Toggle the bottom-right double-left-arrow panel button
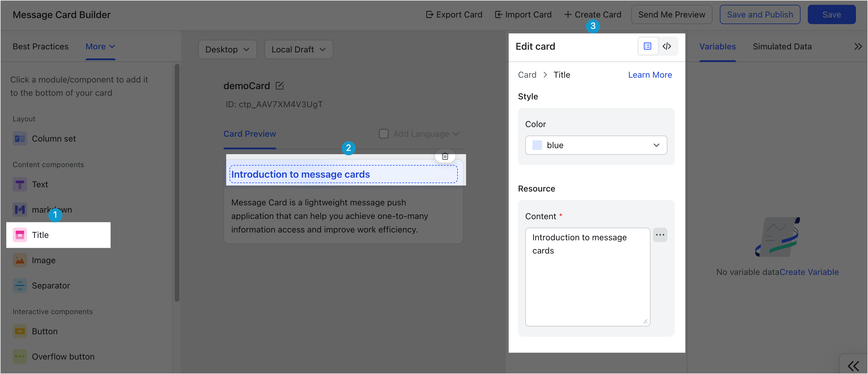This screenshot has width=868, height=374. [853, 366]
